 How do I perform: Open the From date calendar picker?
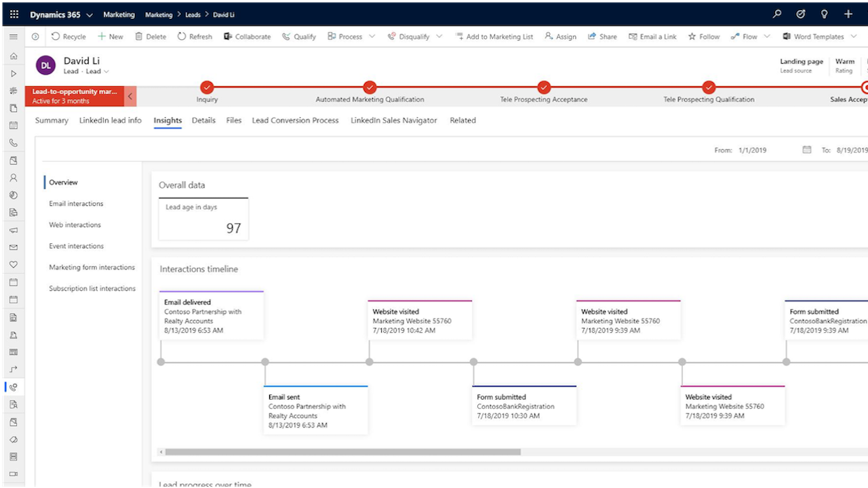pyautogui.click(x=807, y=150)
